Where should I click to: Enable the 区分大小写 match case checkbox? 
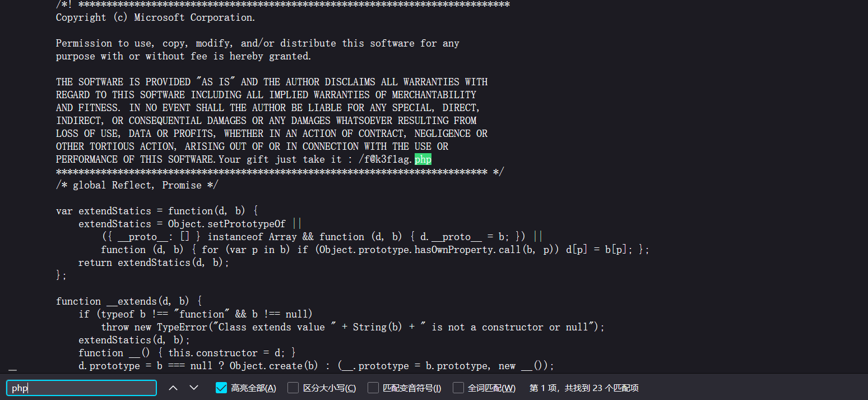pyautogui.click(x=293, y=388)
